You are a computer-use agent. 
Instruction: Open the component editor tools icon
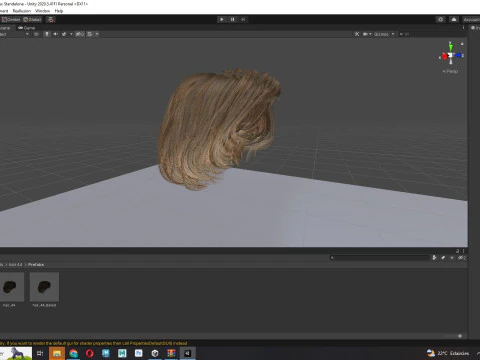(357, 34)
